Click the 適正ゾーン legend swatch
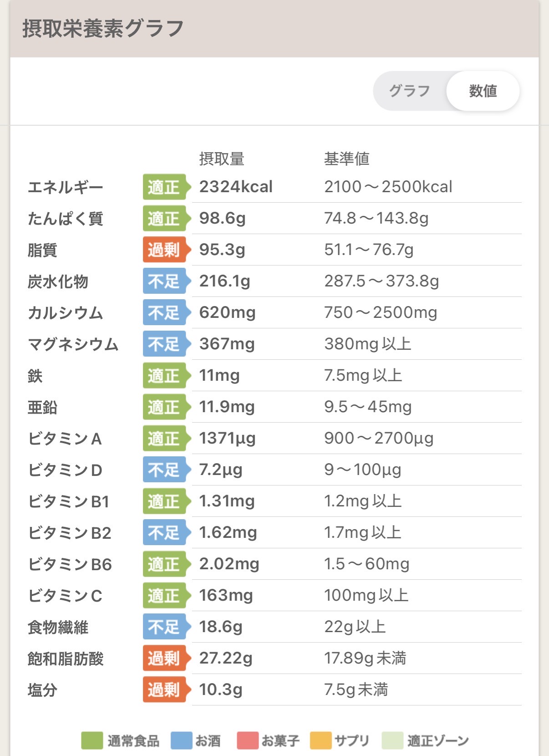Viewport: 549px width, 756px height. (392, 741)
